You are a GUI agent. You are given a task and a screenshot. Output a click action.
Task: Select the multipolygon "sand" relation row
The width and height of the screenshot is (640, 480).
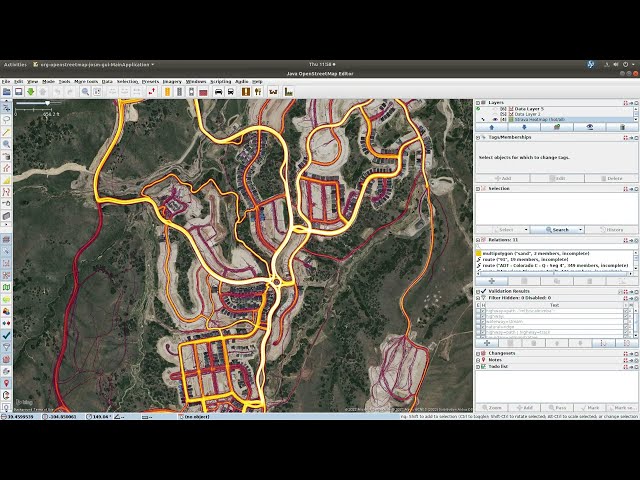(x=554, y=253)
